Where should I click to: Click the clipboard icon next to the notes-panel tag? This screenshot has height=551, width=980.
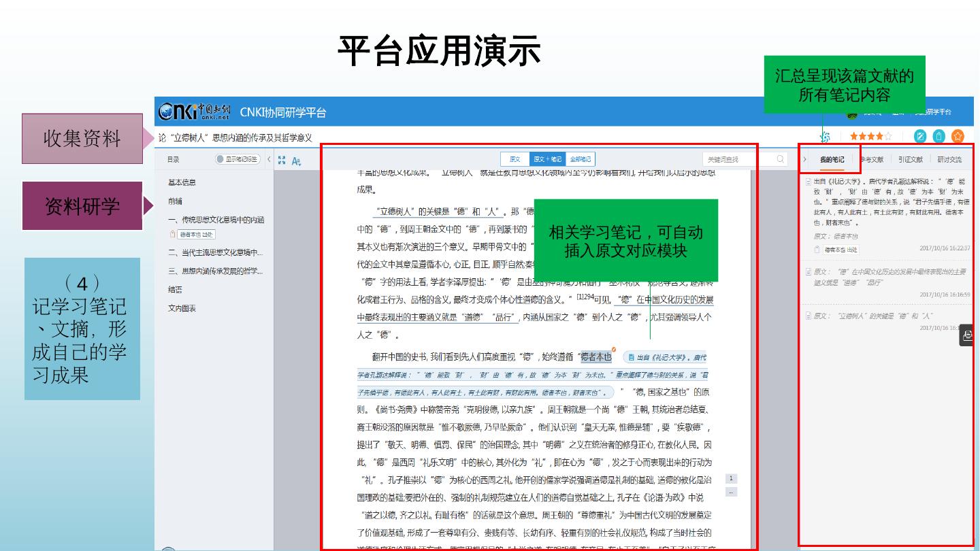[817, 250]
